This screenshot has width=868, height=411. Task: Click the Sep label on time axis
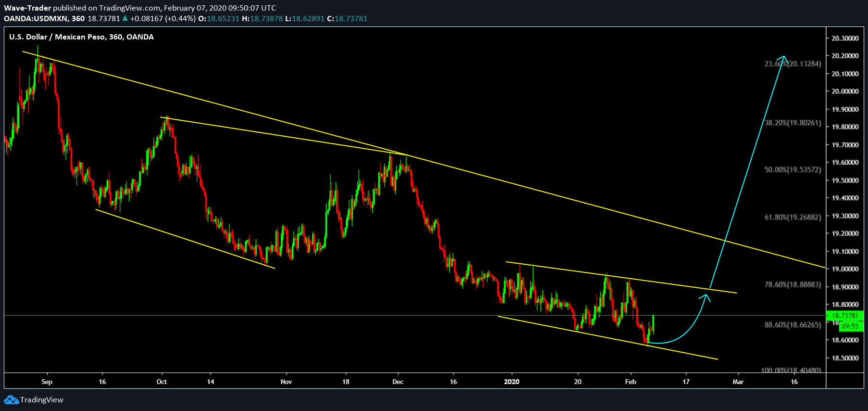pos(47,382)
